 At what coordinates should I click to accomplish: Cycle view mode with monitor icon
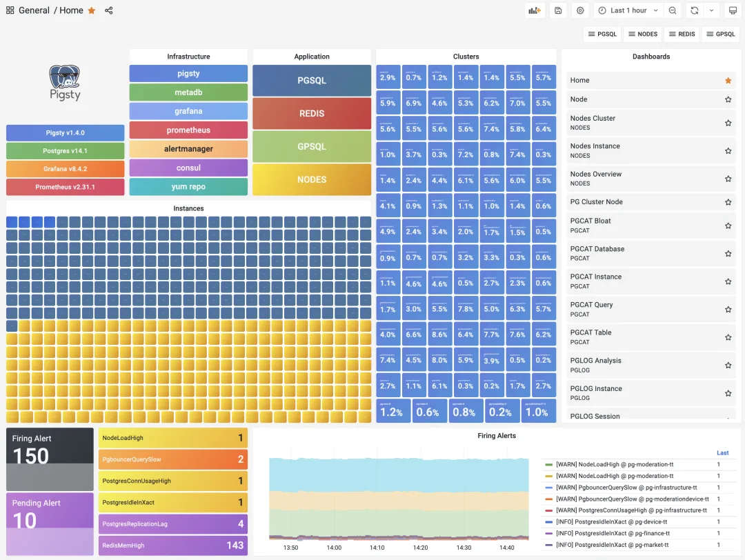(x=733, y=10)
